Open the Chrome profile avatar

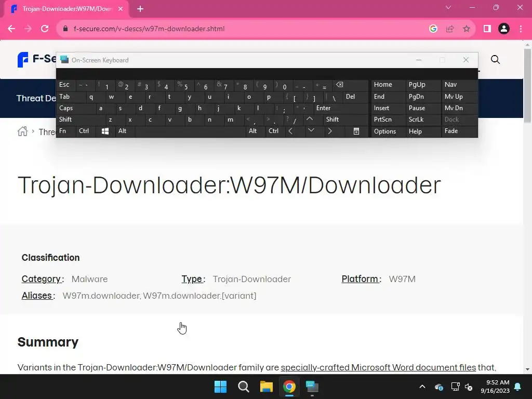tap(504, 29)
